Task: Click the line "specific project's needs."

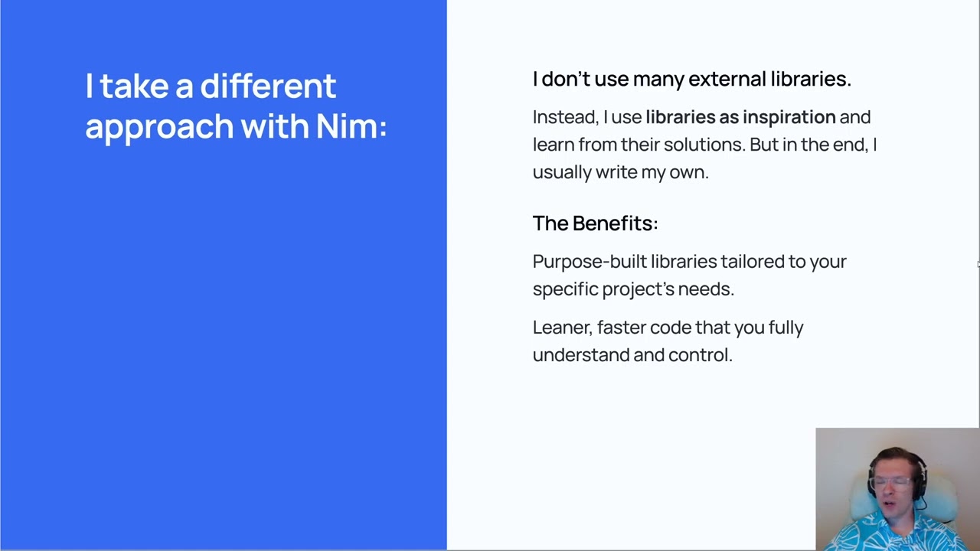Action: 633,289
